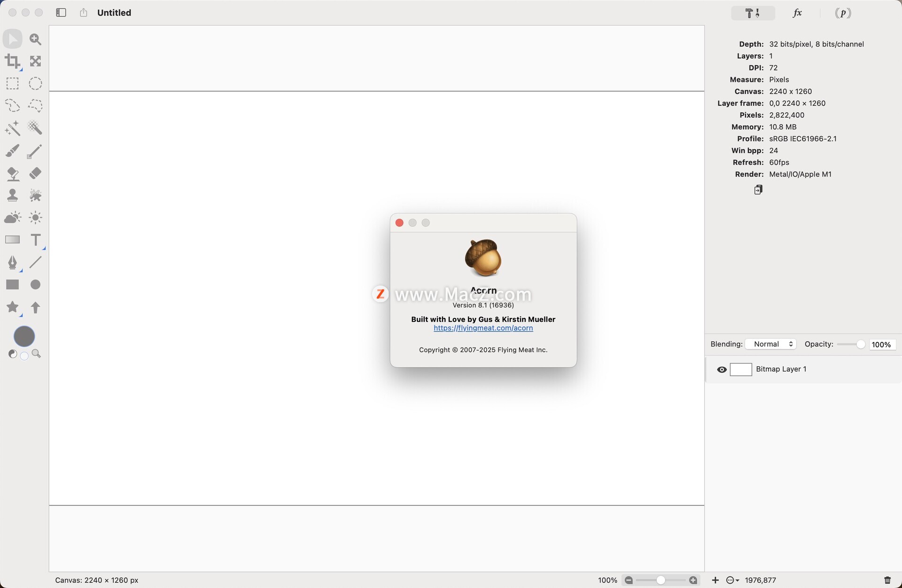Viewport: 902px width, 588px height.
Task: Toggle the sidebar panel button
Action: pyautogui.click(x=61, y=13)
